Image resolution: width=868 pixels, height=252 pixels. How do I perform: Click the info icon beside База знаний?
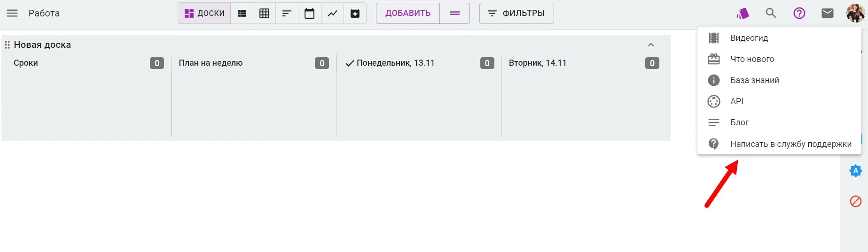[714, 80]
